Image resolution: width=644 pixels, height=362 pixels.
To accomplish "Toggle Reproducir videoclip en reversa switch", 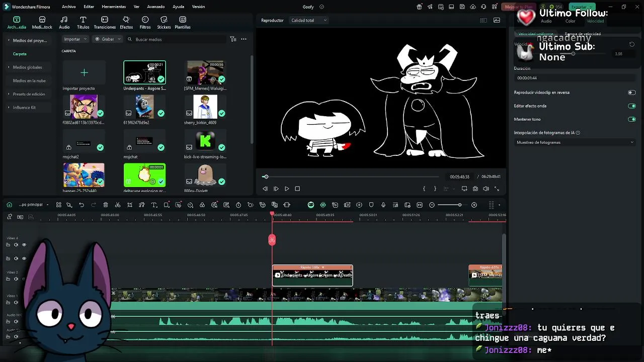I will [x=632, y=93].
